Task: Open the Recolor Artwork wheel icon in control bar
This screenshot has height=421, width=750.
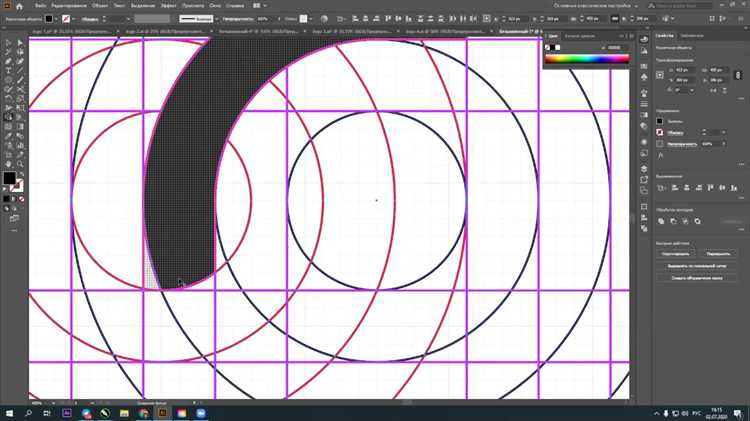Action: 324,19
